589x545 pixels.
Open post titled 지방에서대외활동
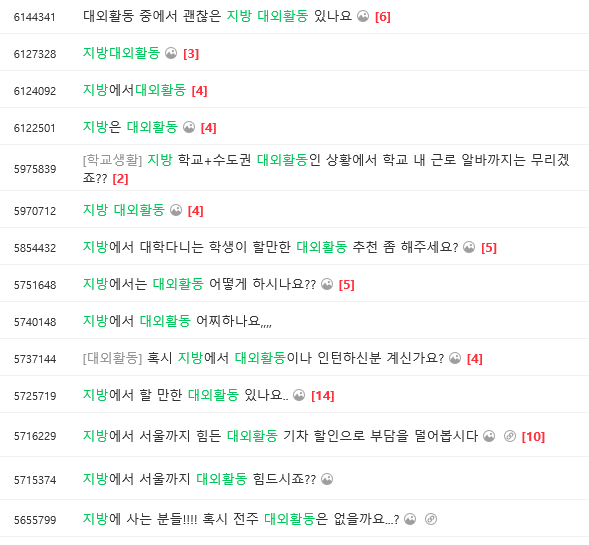coord(134,90)
